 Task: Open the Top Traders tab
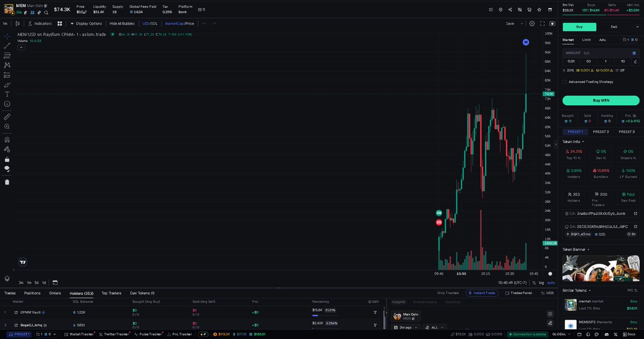(111, 293)
